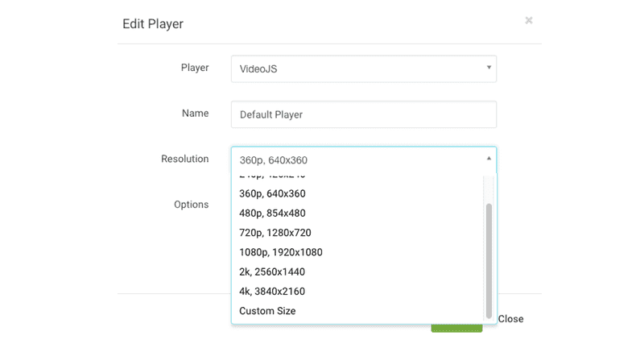Pick the 720p, 1280x720 resolution
Viewport: 644px width, 352px height.
277,233
